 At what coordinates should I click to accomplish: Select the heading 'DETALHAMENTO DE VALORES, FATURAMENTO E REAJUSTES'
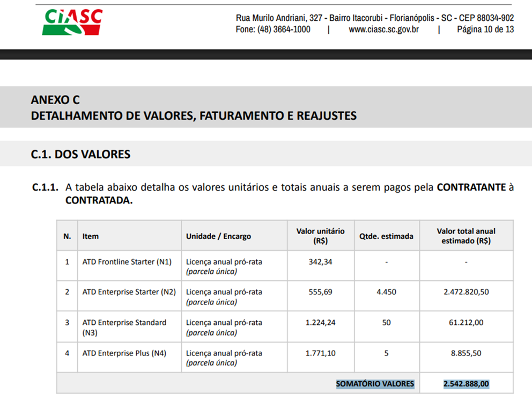(x=194, y=116)
